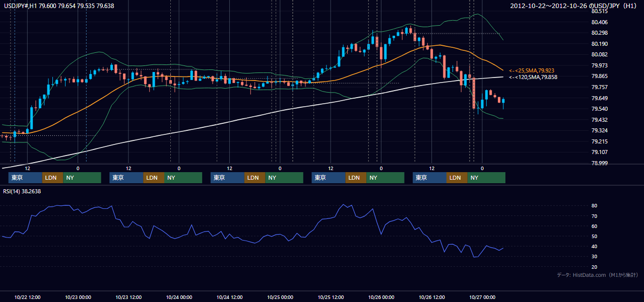Screen dimensions: 644x302
Task: Click the RSI(14) 38.2638 indicator label
Action: (22, 191)
